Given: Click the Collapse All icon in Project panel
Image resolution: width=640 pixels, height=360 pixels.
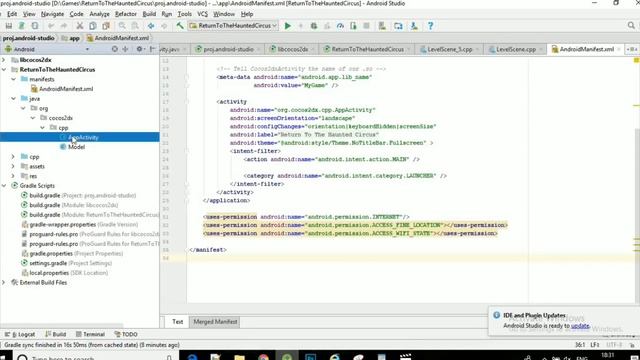Looking at the screenshot, I should pos(125,49).
